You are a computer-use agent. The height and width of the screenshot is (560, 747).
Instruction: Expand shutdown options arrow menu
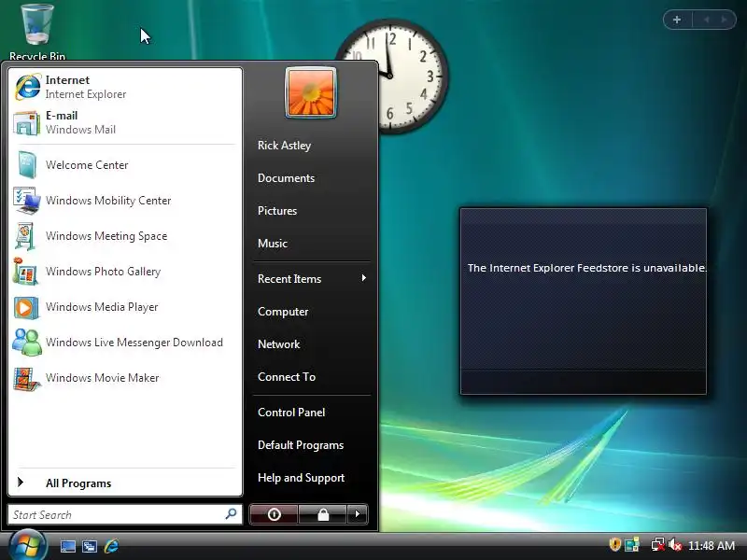(358, 514)
